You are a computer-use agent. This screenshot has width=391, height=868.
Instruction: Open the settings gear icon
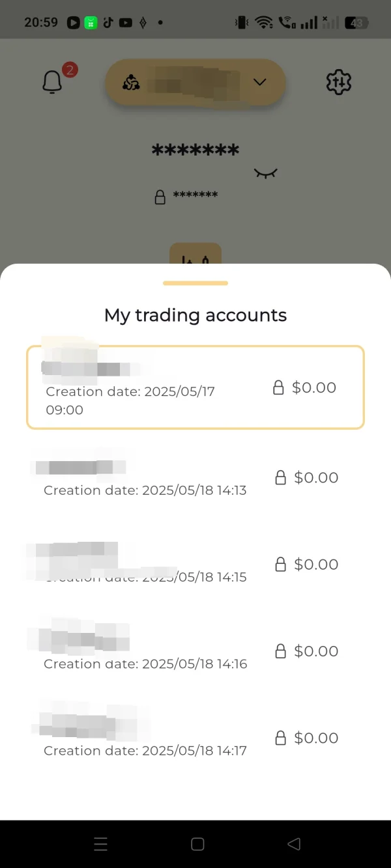[338, 83]
